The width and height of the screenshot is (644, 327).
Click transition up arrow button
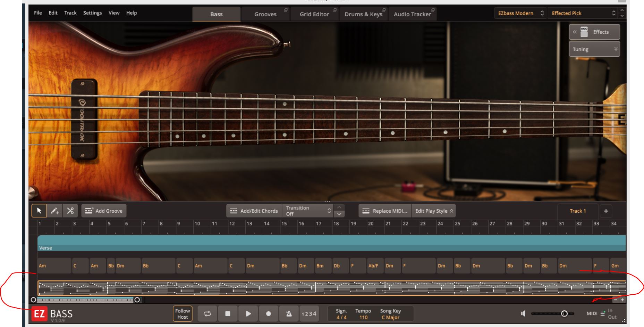tap(339, 207)
